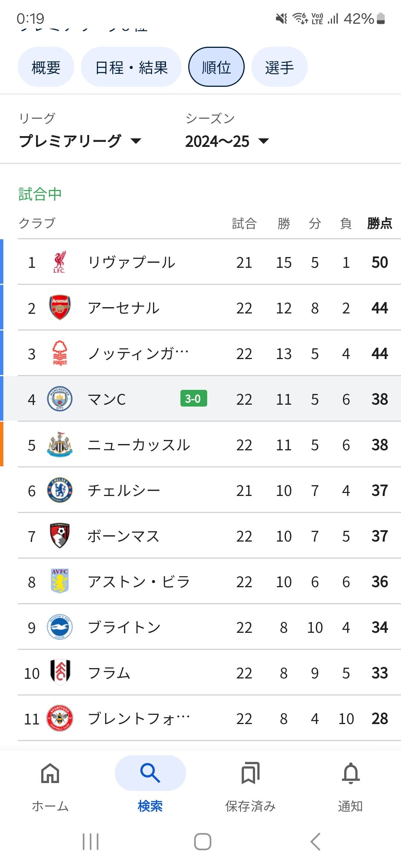Tap the Nottingham Forest crest icon
This screenshot has height=868, width=401.
click(59, 354)
